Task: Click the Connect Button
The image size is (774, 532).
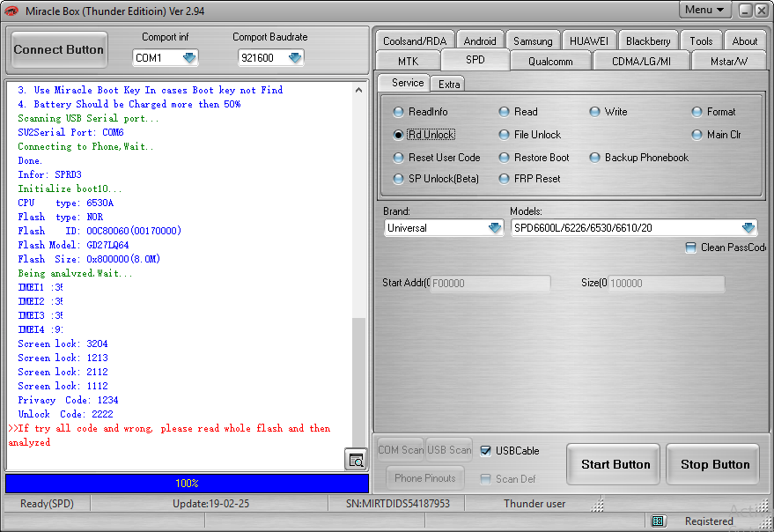Action: 59,49
